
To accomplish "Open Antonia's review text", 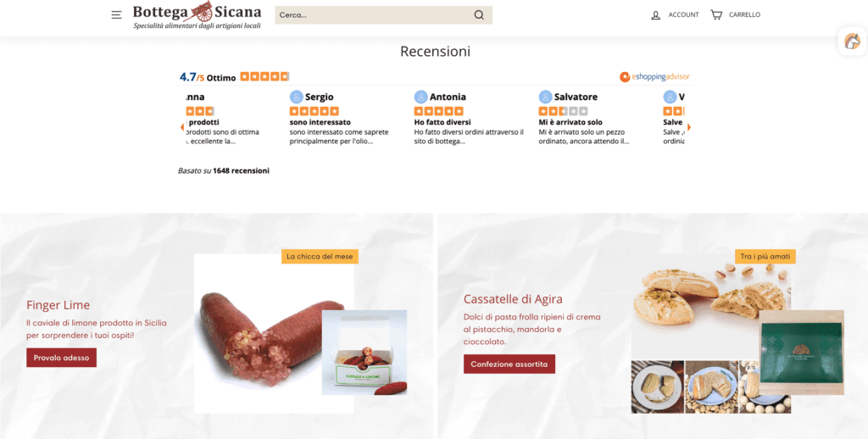I will tap(469, 136).
